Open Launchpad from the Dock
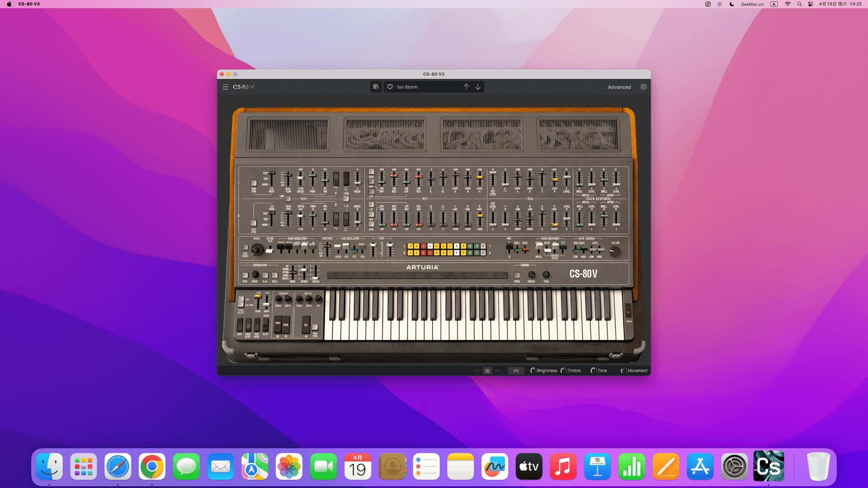The image size is (868, 488). (x=84, y=466)
